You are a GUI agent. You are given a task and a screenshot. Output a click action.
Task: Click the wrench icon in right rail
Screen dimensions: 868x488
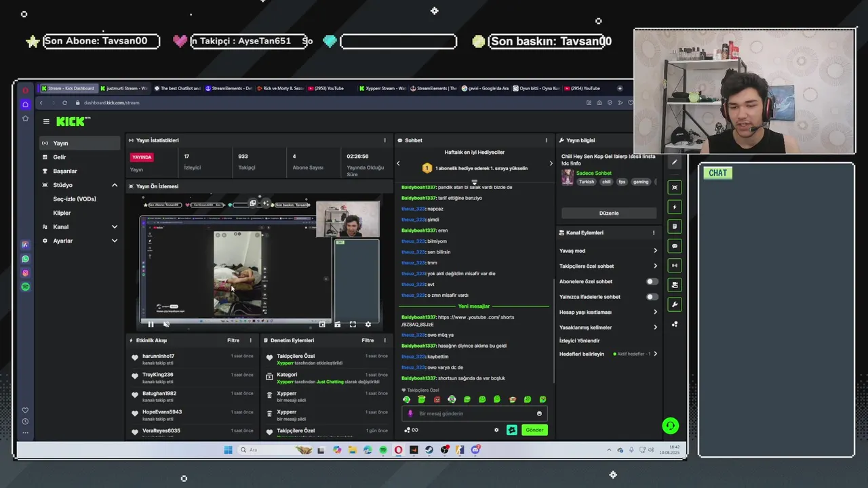(674, 304)
